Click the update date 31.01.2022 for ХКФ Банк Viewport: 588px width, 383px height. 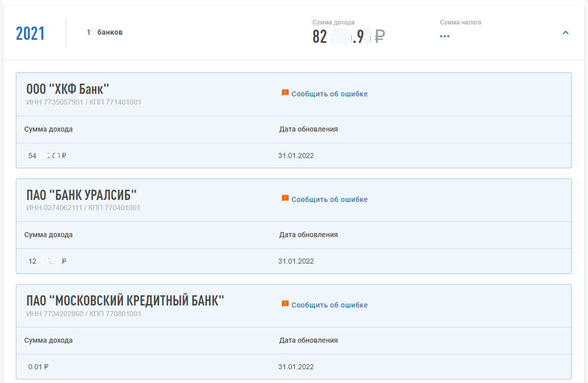[x=296, y=156]
